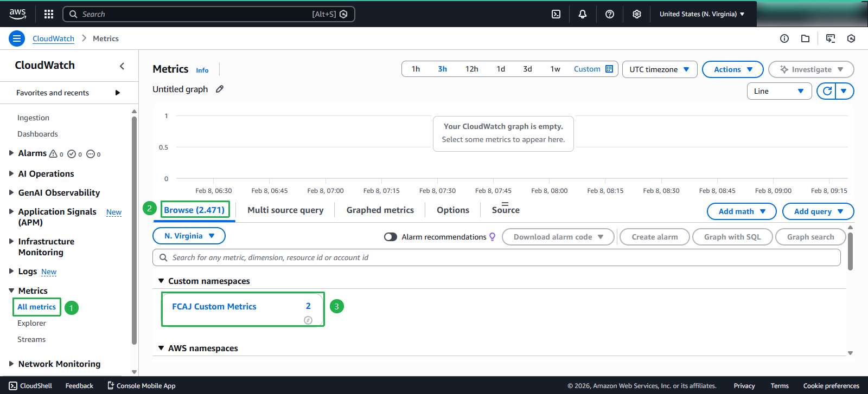868x394 pixels.
Task: Open the Line graph type dropdown
Action: [x=779, y=91]
